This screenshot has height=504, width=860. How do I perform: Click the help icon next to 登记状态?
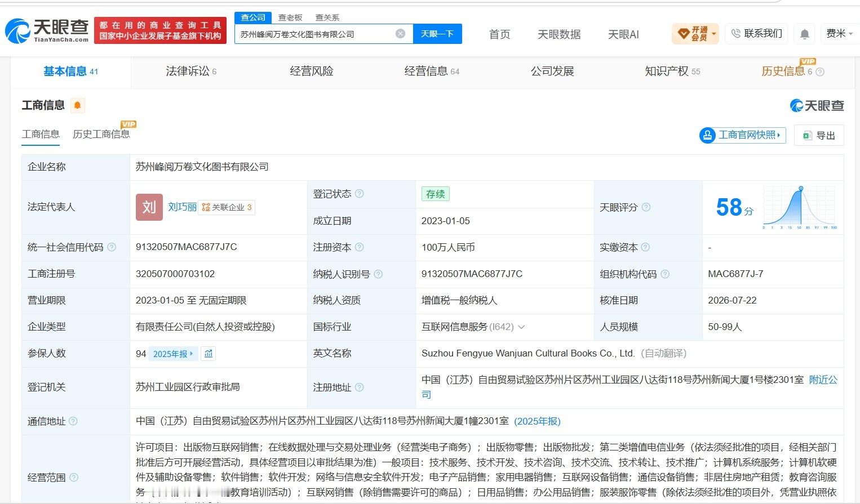pos(359,194)
